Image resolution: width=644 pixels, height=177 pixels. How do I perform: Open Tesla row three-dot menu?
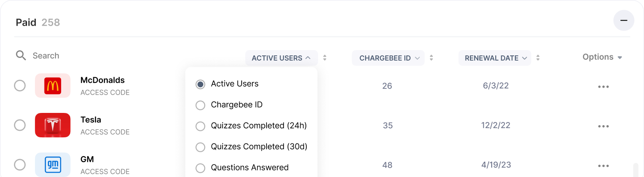click(x=603, y=126)
